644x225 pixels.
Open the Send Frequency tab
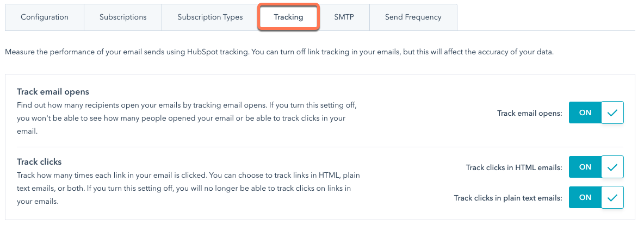pyautogui.click(x=413, y=17)
